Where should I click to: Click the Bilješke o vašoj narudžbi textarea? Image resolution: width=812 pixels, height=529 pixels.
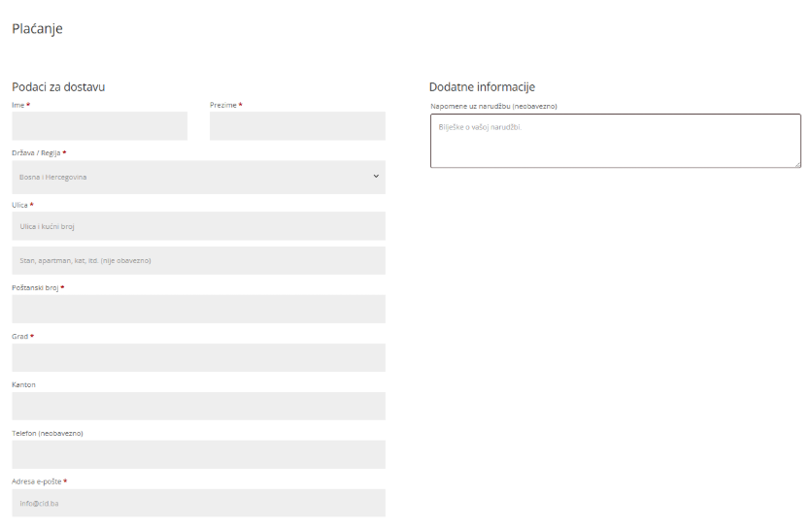615,141
